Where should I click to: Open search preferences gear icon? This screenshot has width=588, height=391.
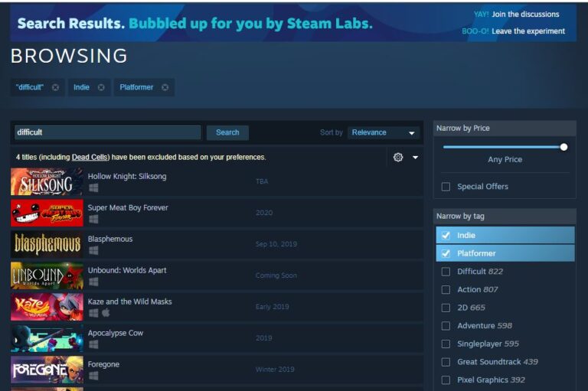[x=398, y=157]
